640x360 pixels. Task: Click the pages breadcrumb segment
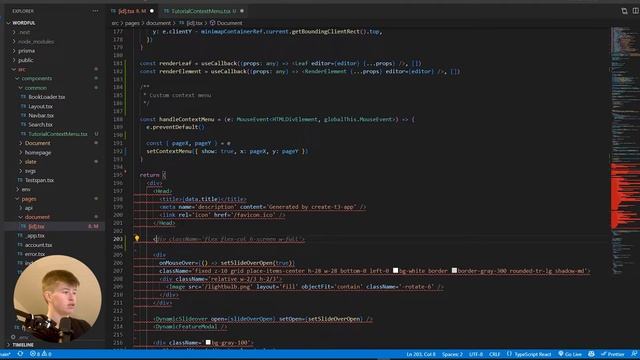132,23
